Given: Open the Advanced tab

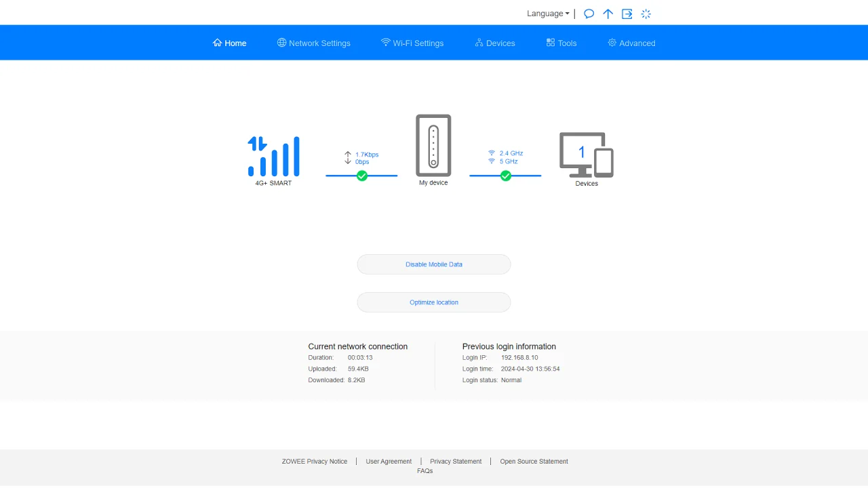Looking at the screenshot, I should point(631,43).
